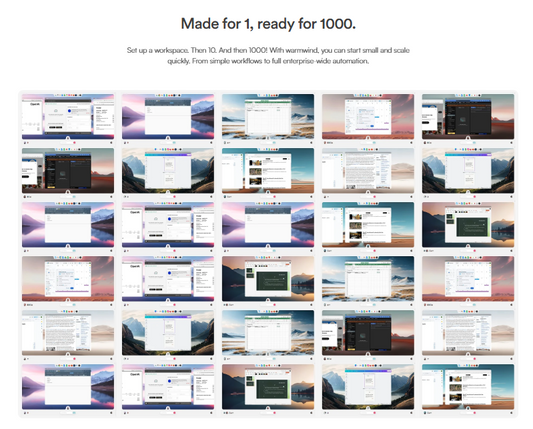The image size is (533, 429).
Task: Click right-side options icon under top-left workspace
Action: point(111,143)
